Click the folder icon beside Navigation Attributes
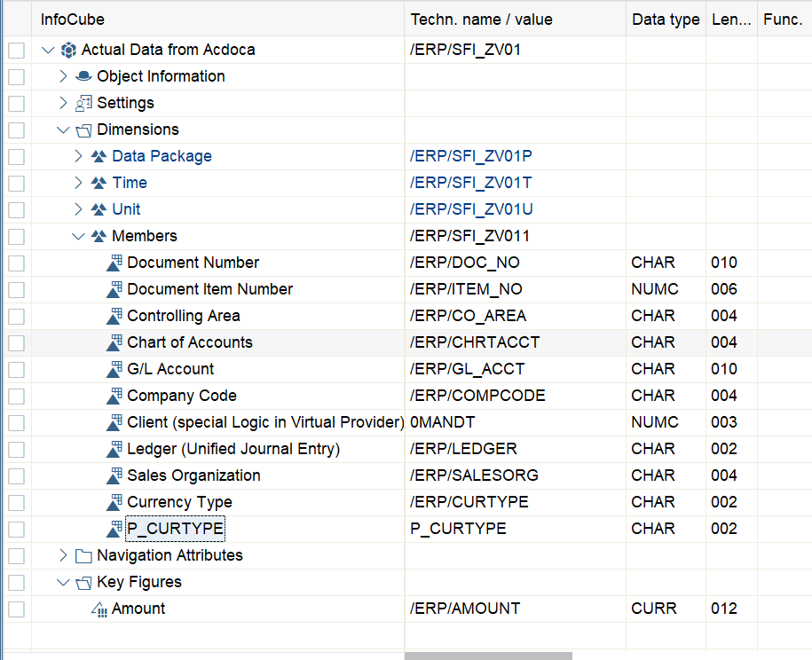Viewport: 812px width, 660px height. (x=83, y=556)
